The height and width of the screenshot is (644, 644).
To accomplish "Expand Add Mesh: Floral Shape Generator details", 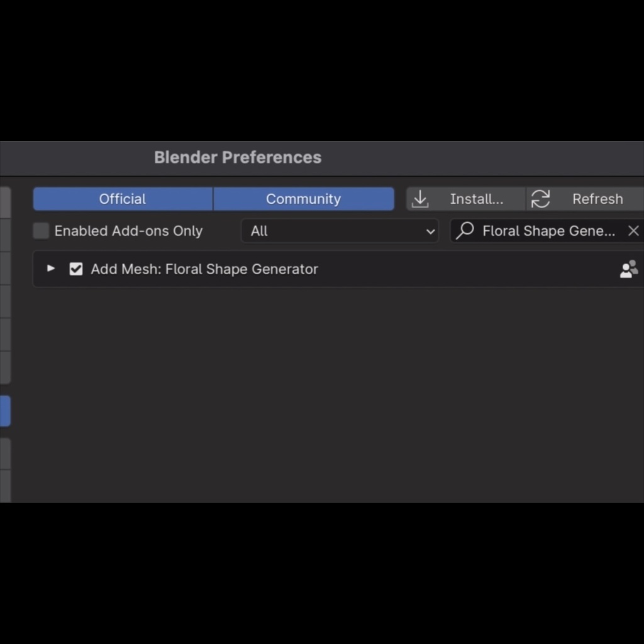I will (x=51, y=269).
